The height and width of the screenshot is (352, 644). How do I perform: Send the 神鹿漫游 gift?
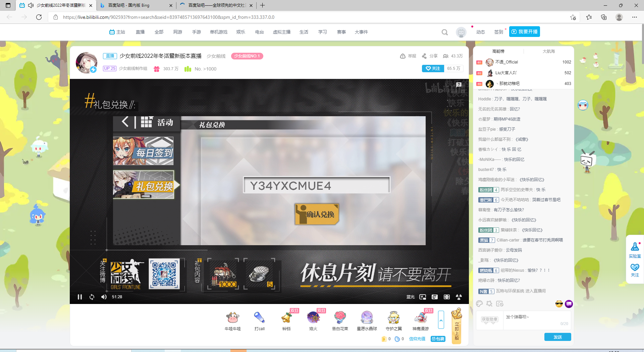421,321
